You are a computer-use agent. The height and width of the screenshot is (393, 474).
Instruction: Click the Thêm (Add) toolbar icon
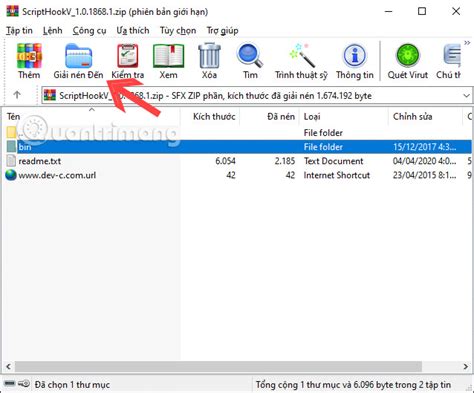(x=29, y=56)
